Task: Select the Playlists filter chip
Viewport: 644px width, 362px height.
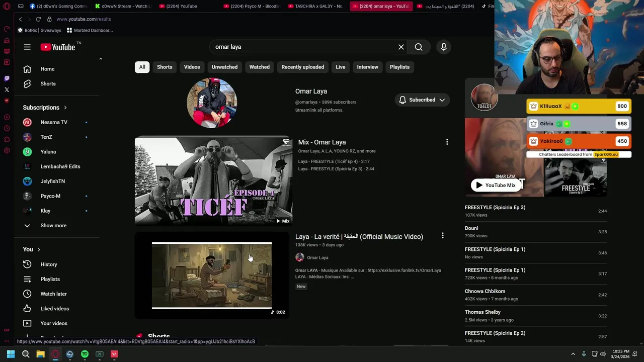Action: (x=399, y=67)
